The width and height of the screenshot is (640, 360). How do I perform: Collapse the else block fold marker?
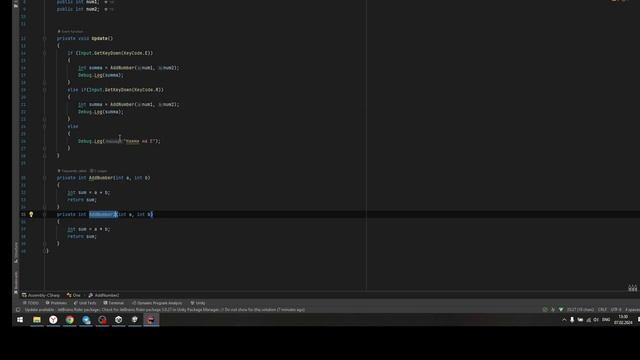44,127
